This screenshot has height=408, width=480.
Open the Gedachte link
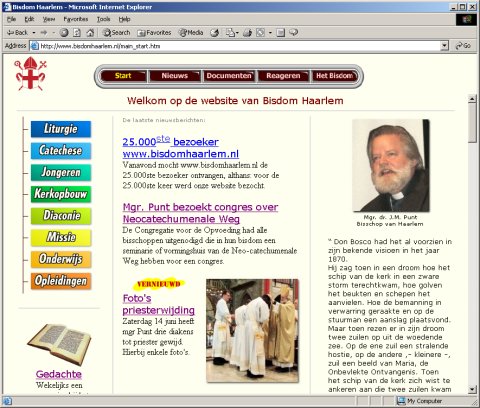tap(59, 374)
